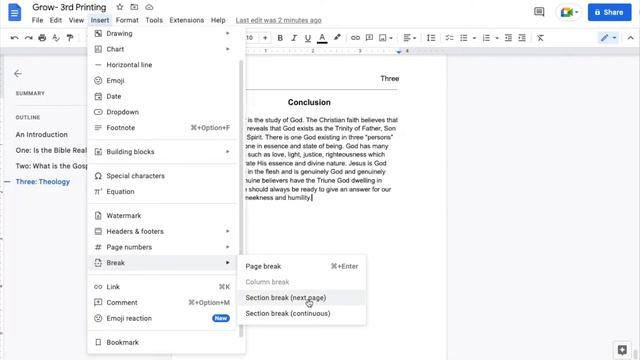Insert a Dropdown chip
This screenshot has height=360, width=640.
[162, 112]
